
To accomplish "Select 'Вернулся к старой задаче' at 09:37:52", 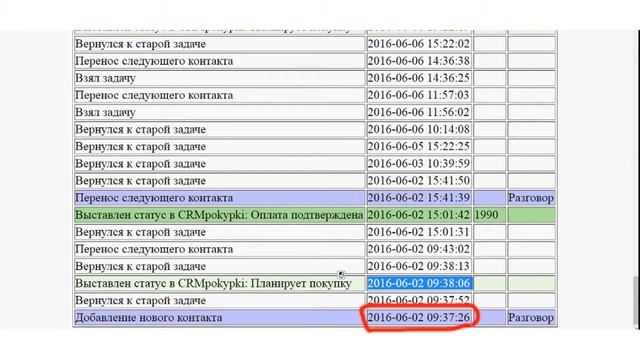I will click(140, 301).
